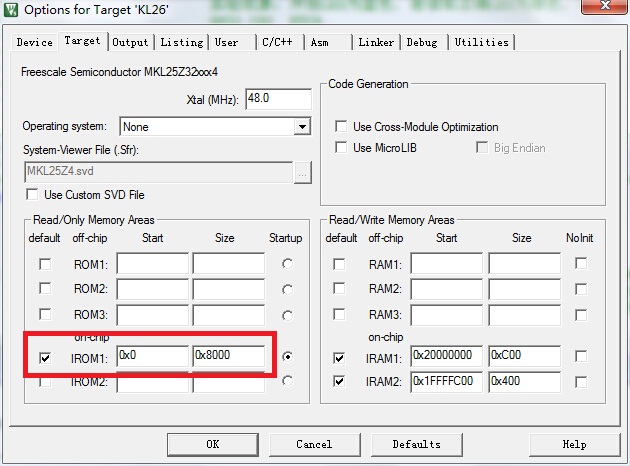630x466 pixels.
Task: Check the ROM2 default checkbox
Action: (x=45, y=289)
